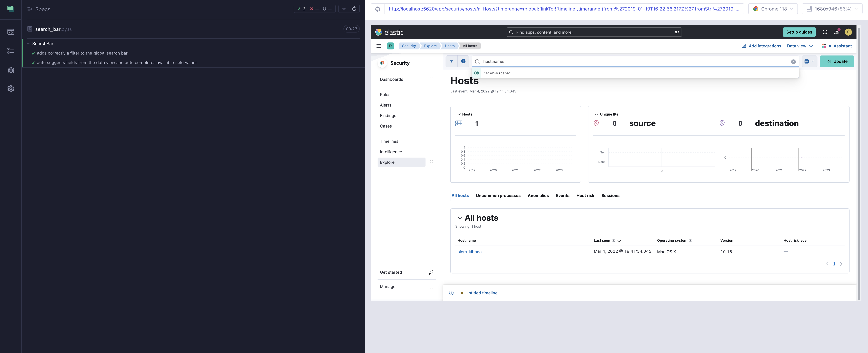Collapse the SearchBar test suite
868x353 pixels.
pyautogui.click(x=28, y=43)
